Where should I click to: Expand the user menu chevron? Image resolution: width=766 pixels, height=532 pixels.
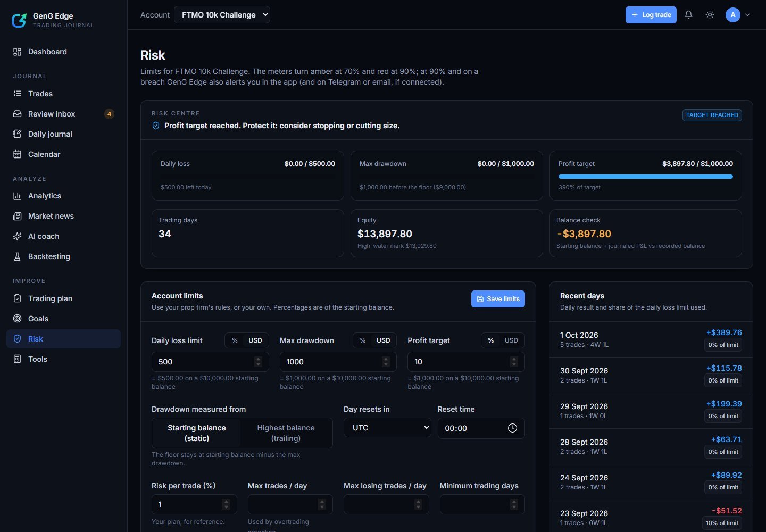pyautogui.click(x=747, y=15)
